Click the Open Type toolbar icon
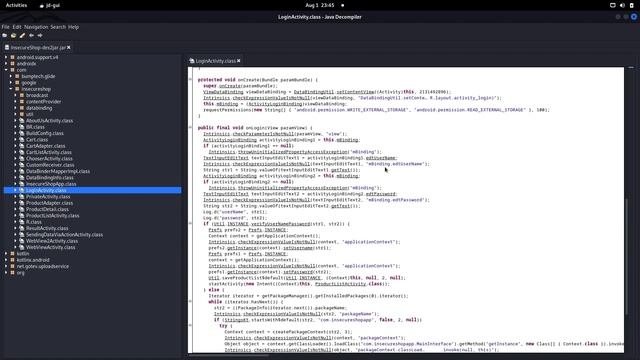The width and height of the screenshot is (640, 360). [13, 36]
